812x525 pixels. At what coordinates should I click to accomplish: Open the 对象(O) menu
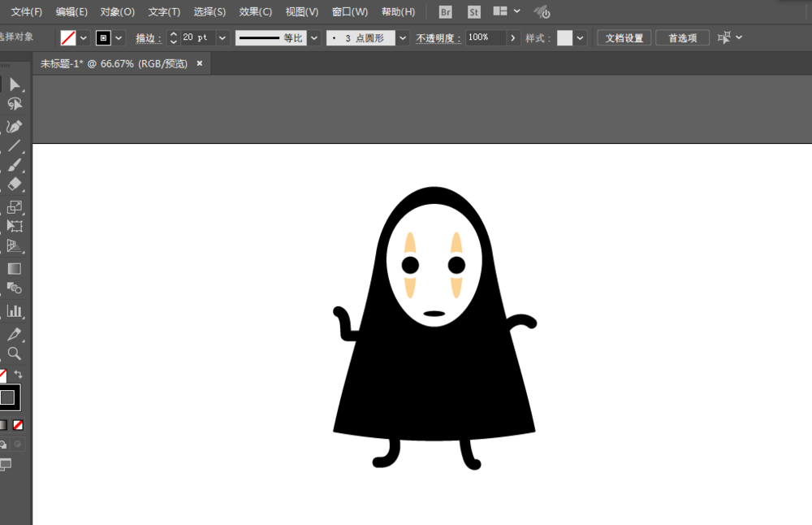pyautogui.click(x=117, y=12)
